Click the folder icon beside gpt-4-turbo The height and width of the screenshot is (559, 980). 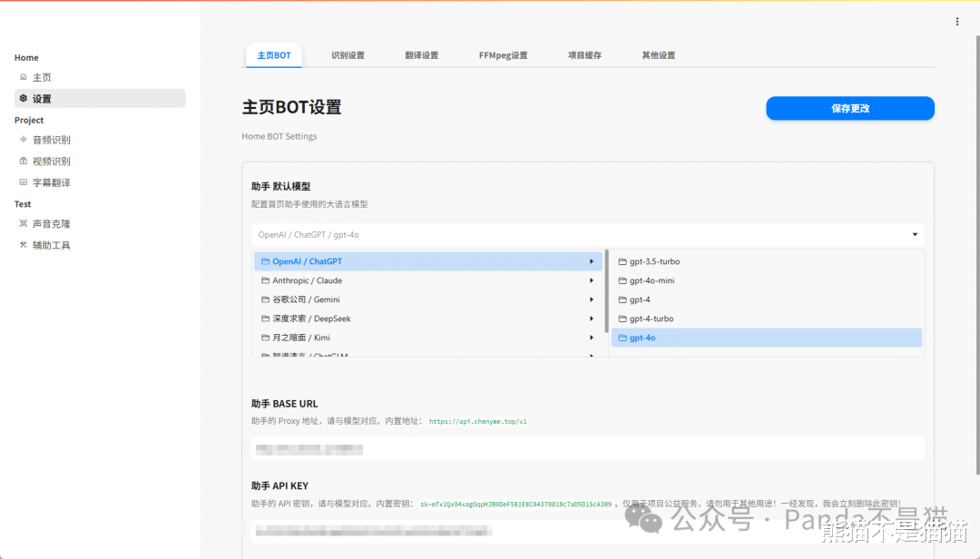tap(622, 319)
